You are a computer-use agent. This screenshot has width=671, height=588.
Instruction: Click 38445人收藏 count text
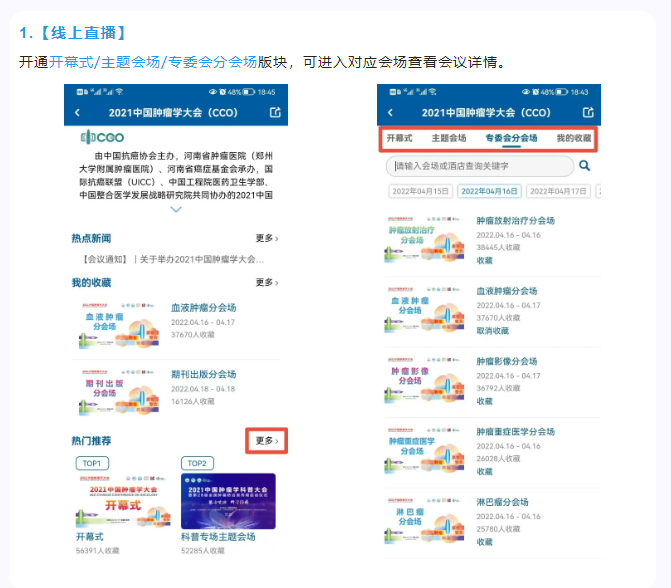499,247
